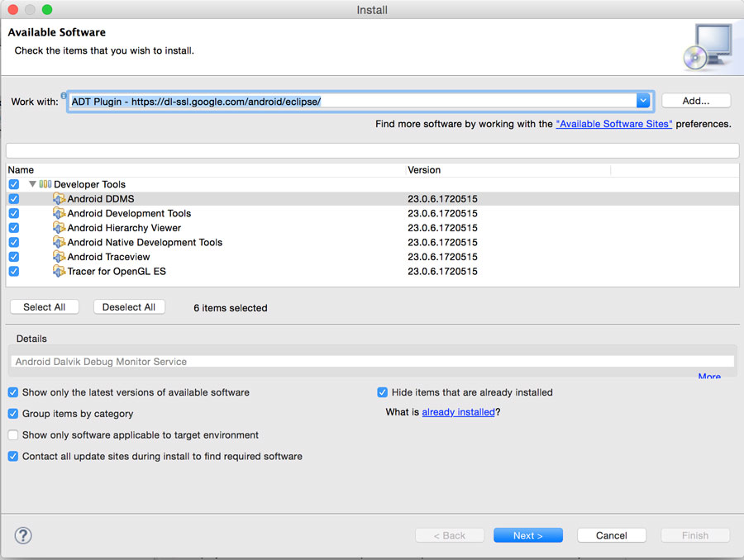Uncheck the Android Development Tools checkbox
This screenshot has width=744, height=560.
coord(14,213)
